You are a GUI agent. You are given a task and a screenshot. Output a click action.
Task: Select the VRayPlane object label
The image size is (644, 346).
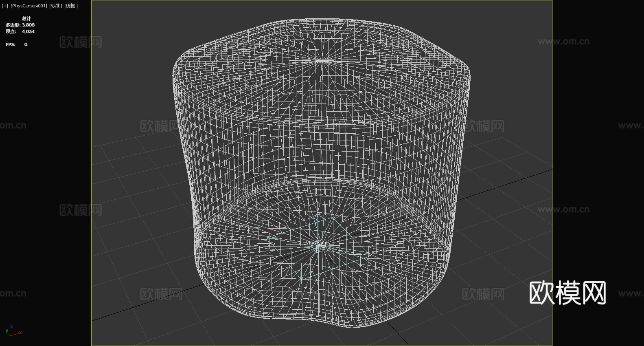tap(317, 242)
